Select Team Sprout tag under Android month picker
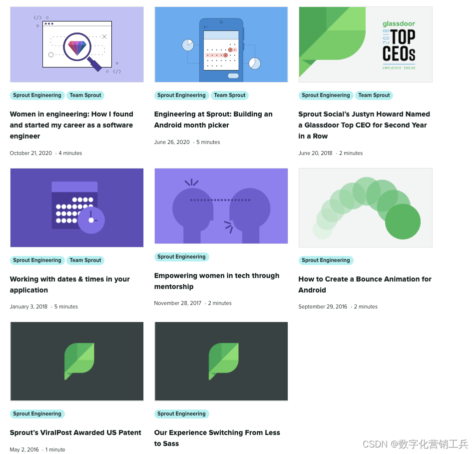Image resolution: width=476 pixels, height=454 pixels. [x=230, y=95]
